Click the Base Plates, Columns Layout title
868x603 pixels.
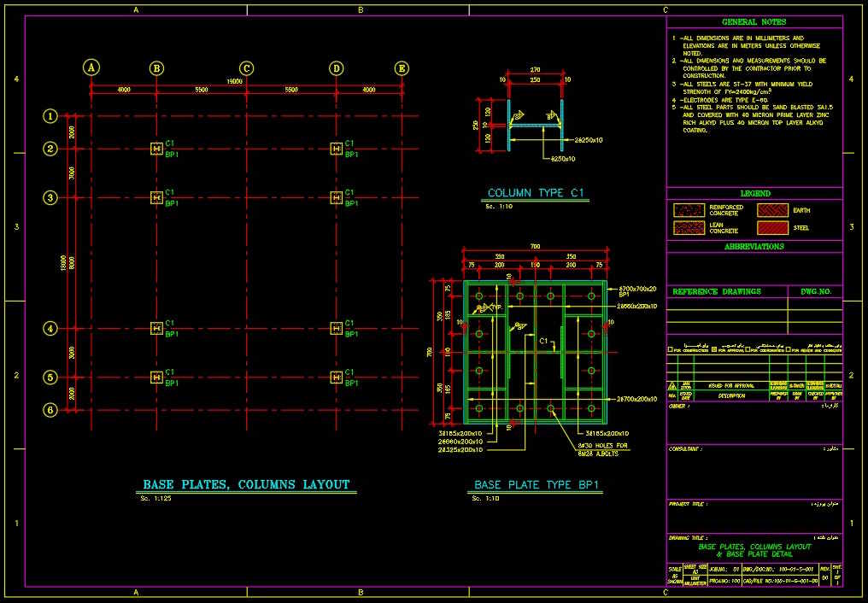246,484
